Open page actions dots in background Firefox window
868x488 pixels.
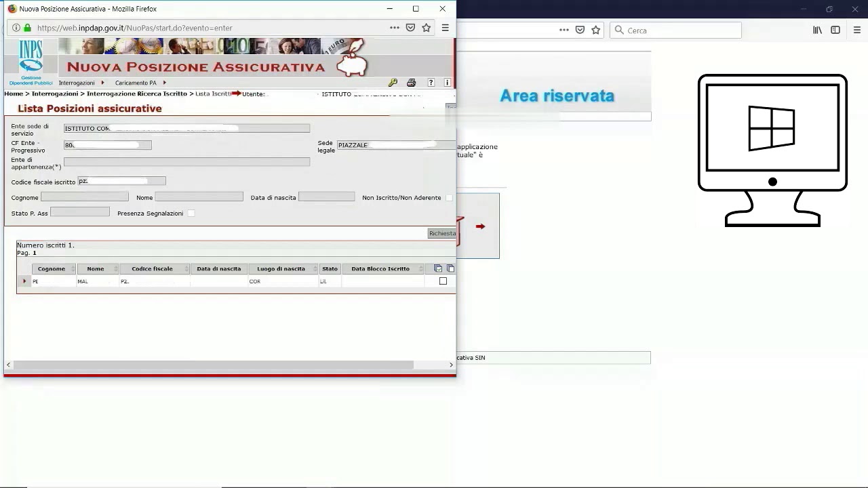564,30
